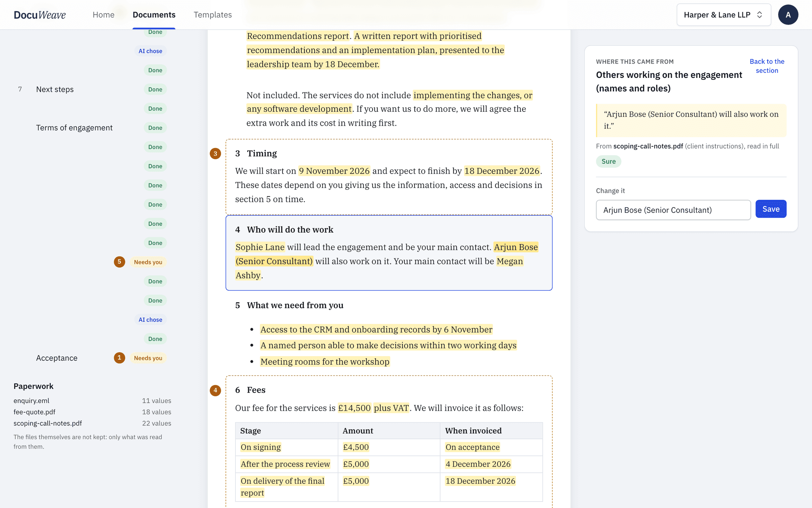Go to the Home tab

coord(104,15)
